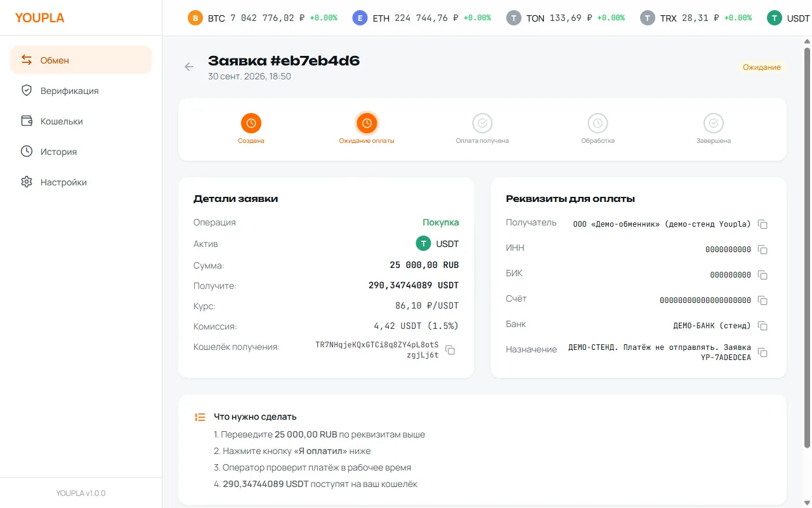
Task: Click the ДЕМО-БАНК (стенд) value
Action: pyautogui.click(x=712, y=326)
